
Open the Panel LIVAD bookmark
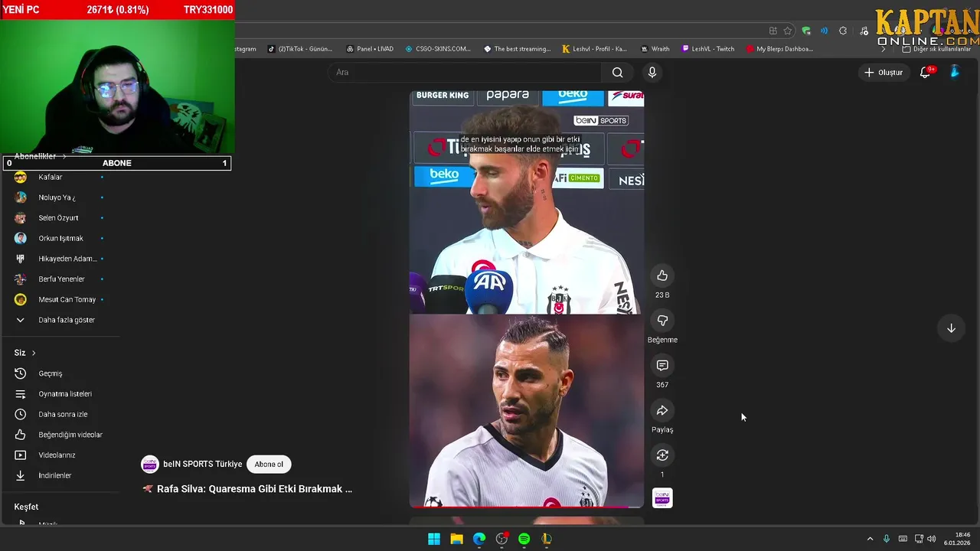click(369, 49)
